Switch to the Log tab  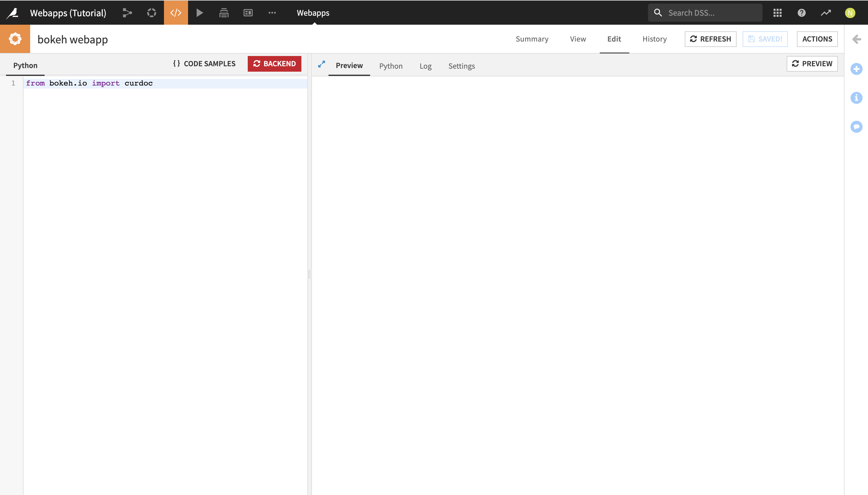425,66
